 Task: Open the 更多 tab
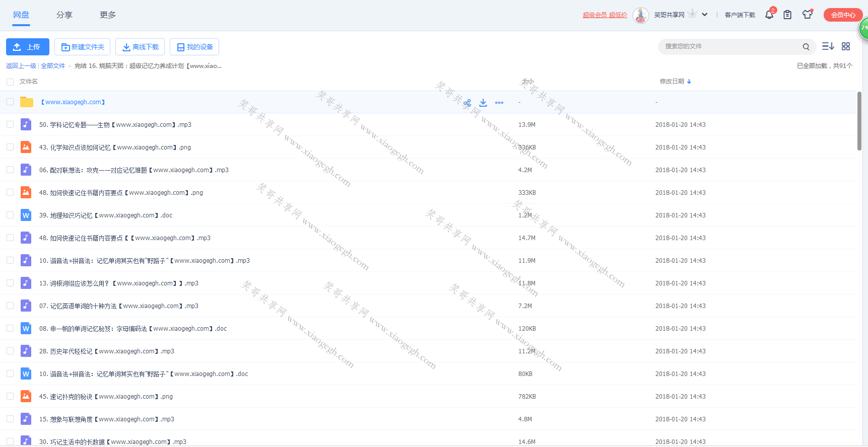pos(108,15)
